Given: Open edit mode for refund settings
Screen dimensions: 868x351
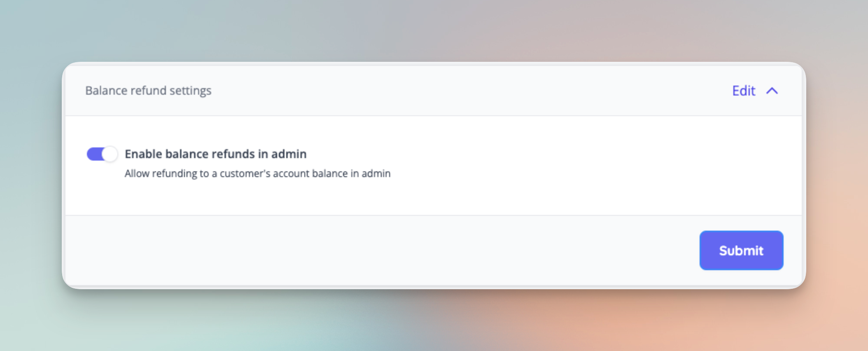Looking at the screenshot, I should pos(743,91).
